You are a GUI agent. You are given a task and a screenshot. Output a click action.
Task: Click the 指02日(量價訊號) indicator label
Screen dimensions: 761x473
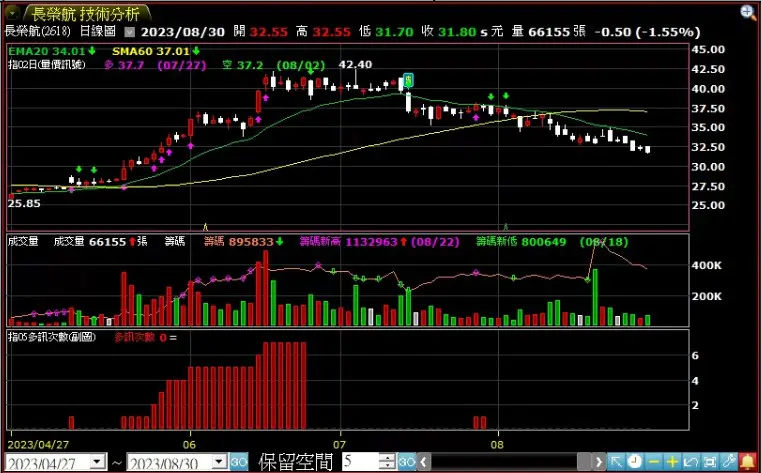point(47,65)
